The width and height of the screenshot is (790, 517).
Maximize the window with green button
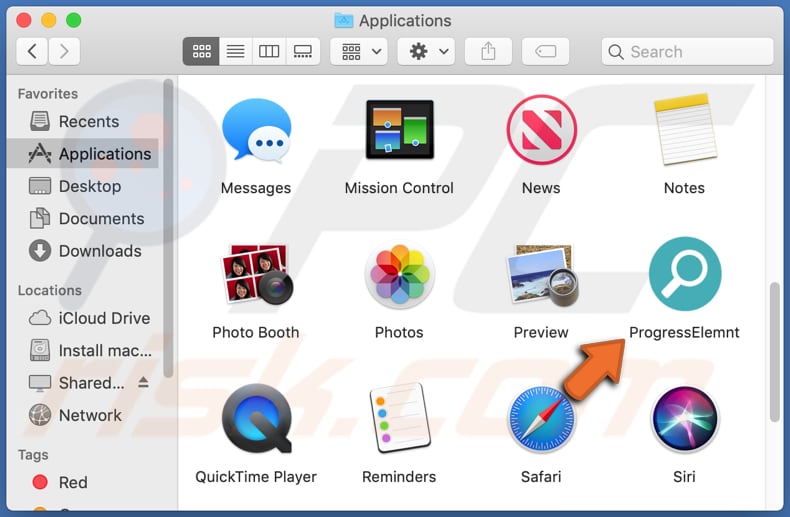pyautogui.click(x=74, y=20)
